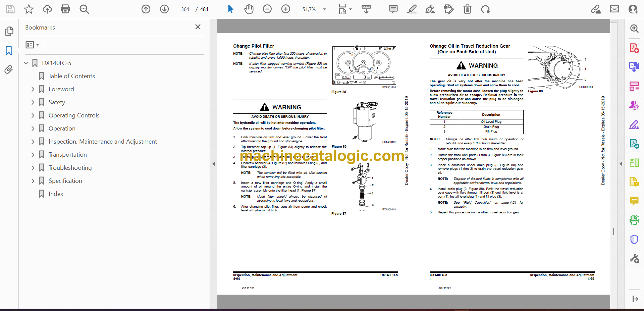644x311 pixels.
Task: Expand the Troubleshooting bookmark
Action: 33,168
